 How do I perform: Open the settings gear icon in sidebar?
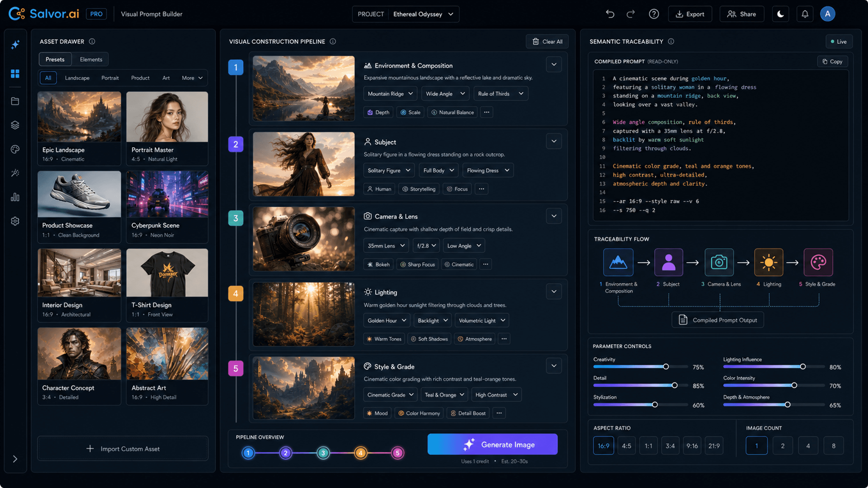click(x=15, y=221)
